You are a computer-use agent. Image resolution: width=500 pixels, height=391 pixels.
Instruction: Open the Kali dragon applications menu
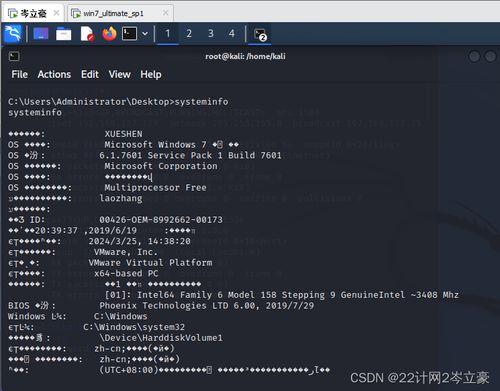pos(13,34)
